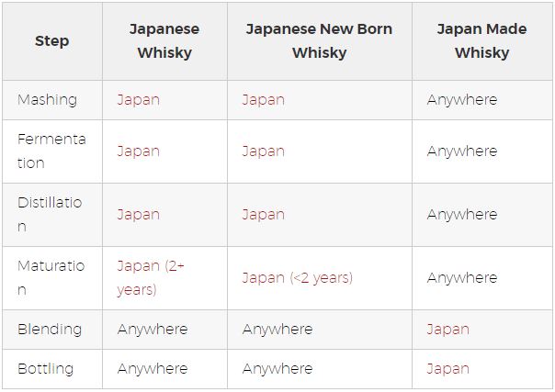The image size is (555, 392).
Task: Click the Step column header
Action: tap(52, 41)
